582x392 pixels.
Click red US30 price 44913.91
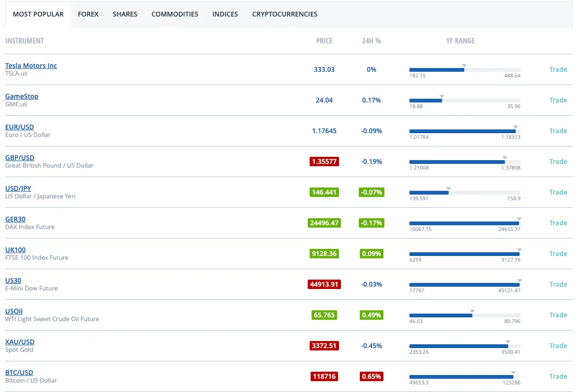(324, 284)
